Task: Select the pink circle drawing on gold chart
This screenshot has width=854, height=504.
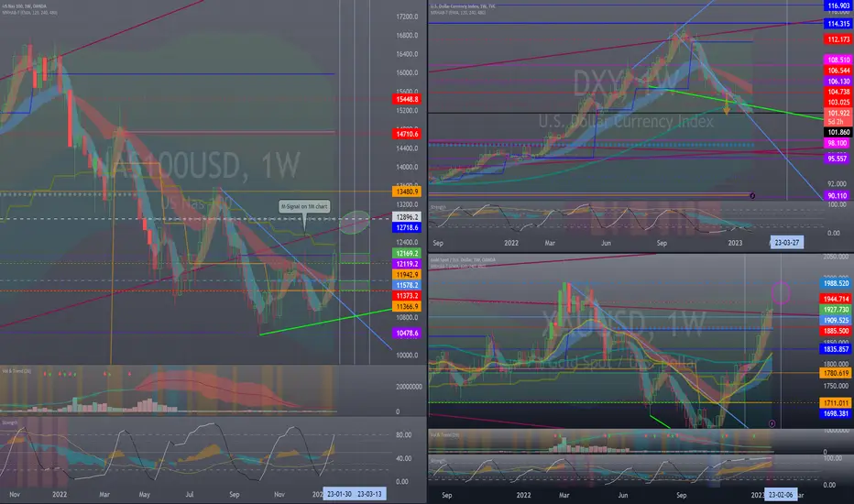Action: coord(781,292)
